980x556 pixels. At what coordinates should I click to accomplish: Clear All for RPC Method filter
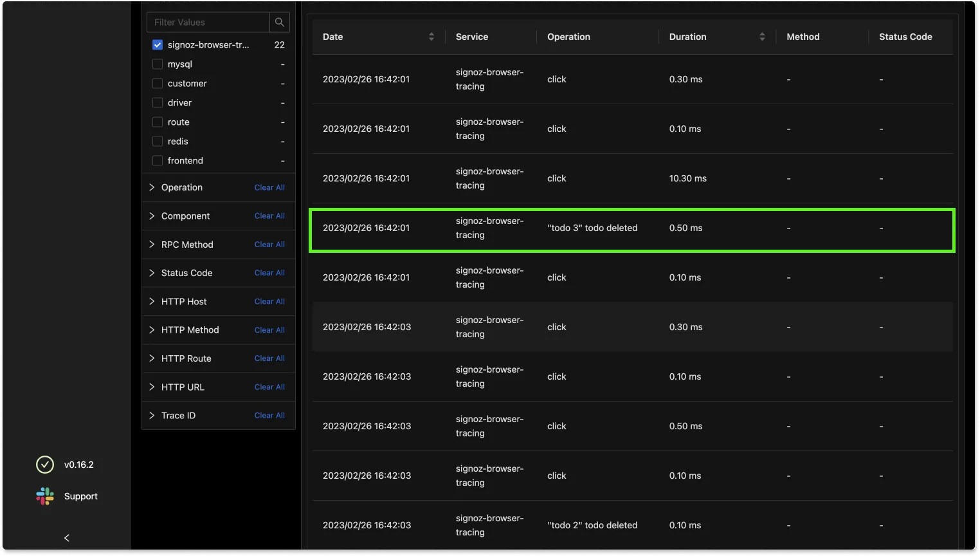(269, 245)
